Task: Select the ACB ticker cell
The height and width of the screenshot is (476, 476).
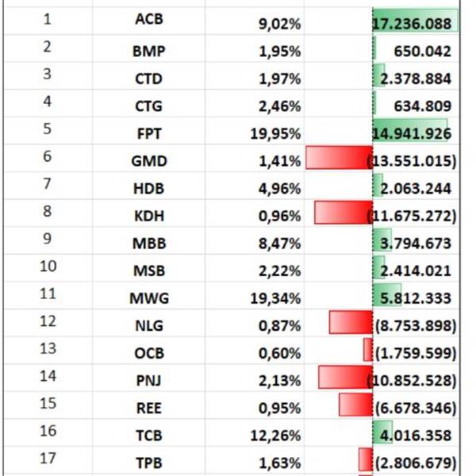Action: click(x=148, y=23)
